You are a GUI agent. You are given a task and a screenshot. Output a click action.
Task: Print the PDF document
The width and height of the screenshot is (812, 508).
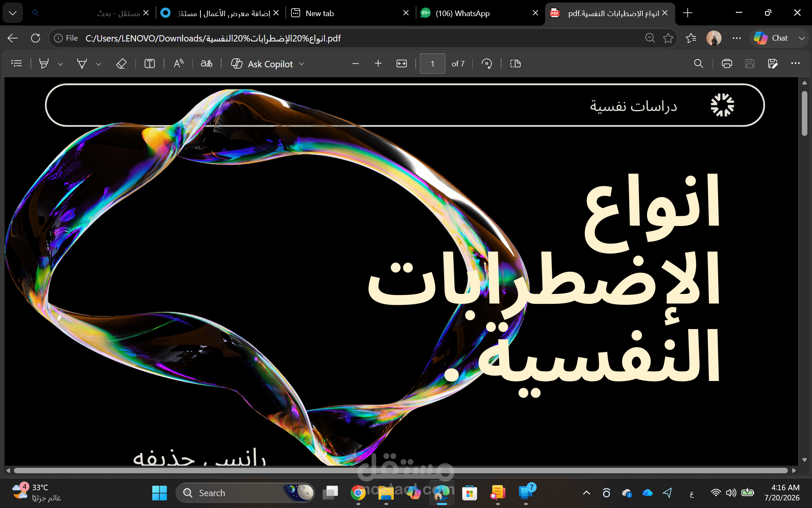coord(727,63)
